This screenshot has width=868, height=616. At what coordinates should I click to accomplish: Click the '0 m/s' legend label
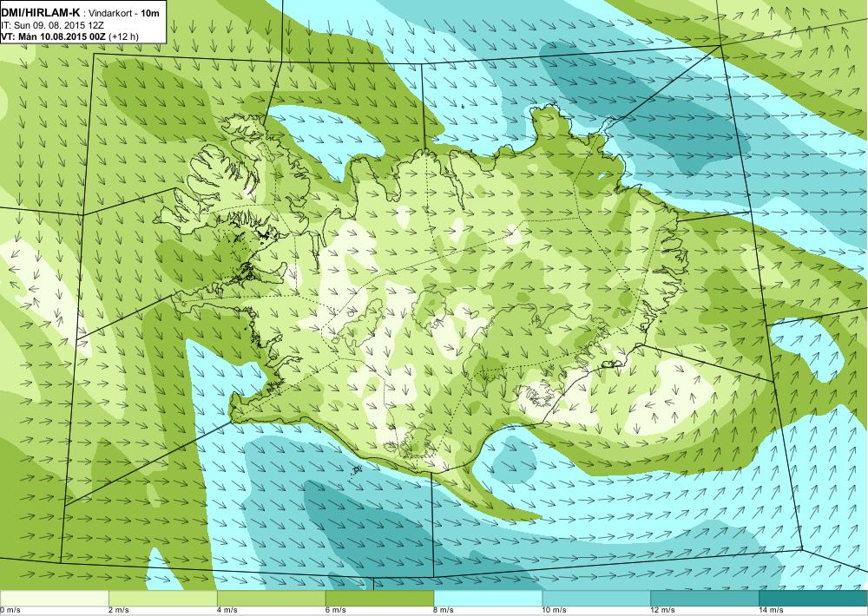[x=10, y=611]
